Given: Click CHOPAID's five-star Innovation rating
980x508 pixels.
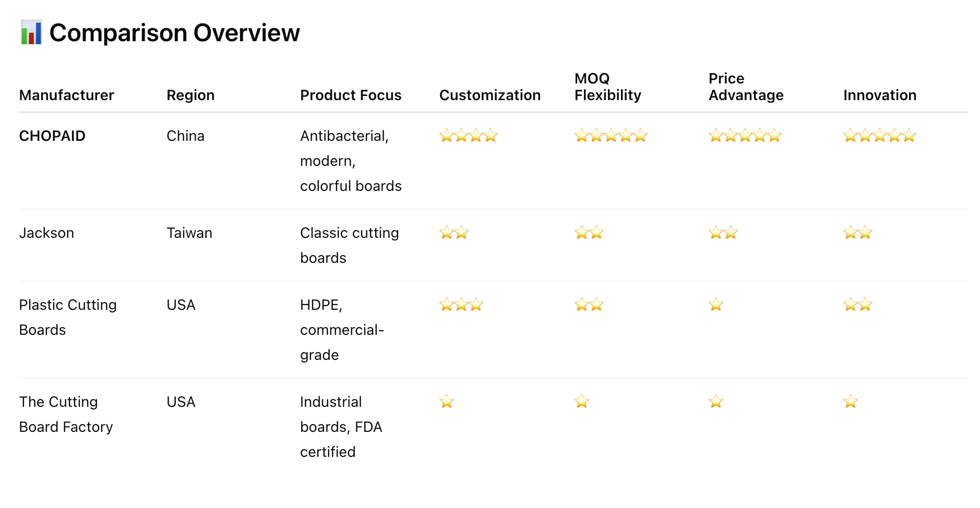Looking at the screenshot, I should pos(880,136).
